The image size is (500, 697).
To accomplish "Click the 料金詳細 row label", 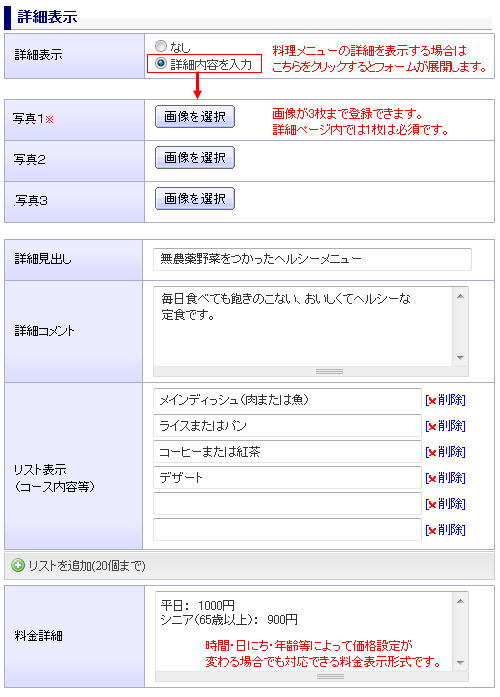I will (x=38, y=636).
